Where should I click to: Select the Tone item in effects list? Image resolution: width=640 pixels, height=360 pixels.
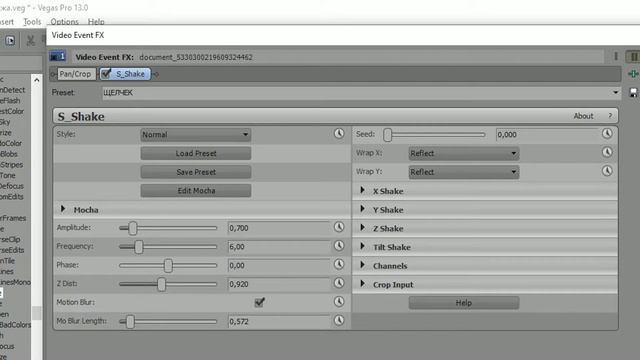8,176
